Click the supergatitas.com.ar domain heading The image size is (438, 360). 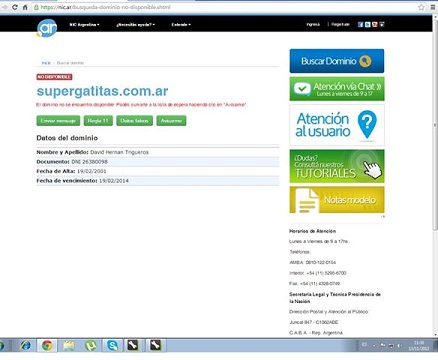point(102,91)
